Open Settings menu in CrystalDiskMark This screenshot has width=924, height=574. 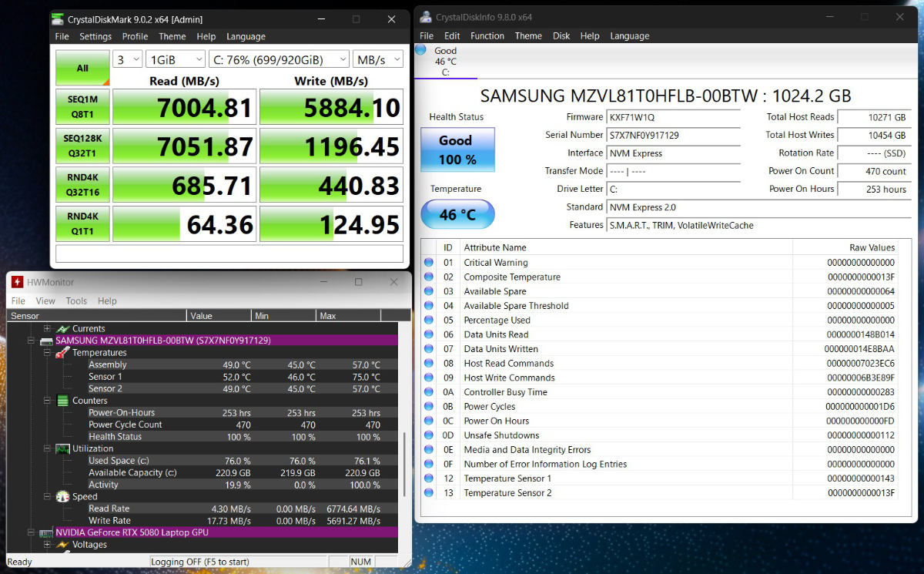pos(95,36)
